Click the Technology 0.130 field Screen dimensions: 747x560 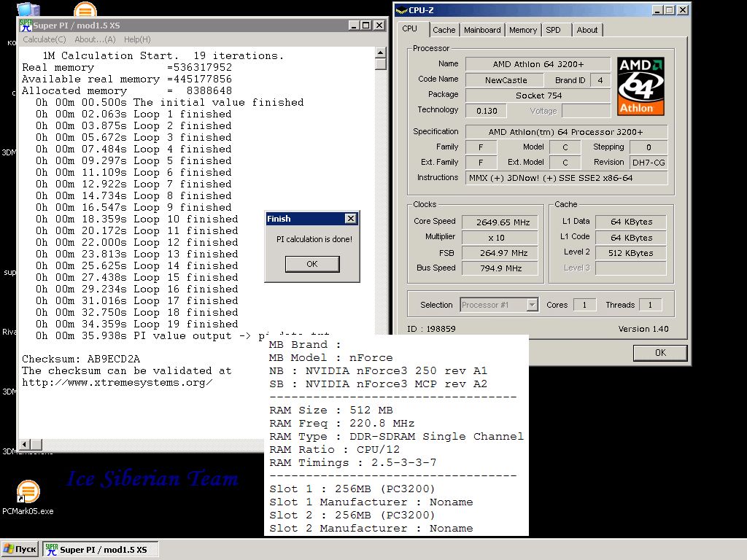(x=486, y=111)
